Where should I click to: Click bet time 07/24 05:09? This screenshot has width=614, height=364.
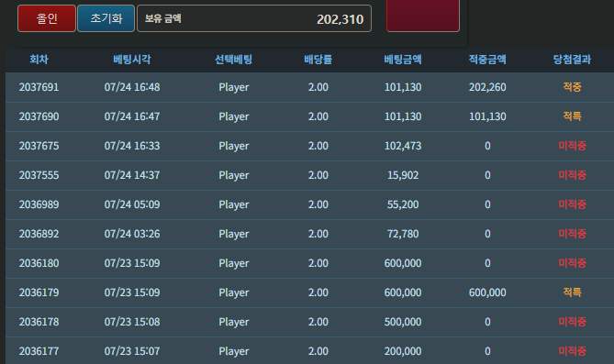132,204
